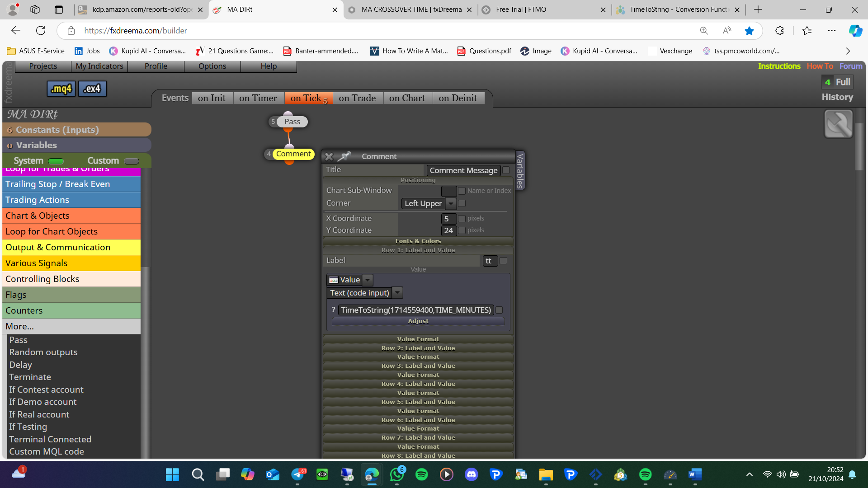This screenshot has height=488, width=868.
Task: Click the question mark beside TimeToString value
Action: pos(333,310)
